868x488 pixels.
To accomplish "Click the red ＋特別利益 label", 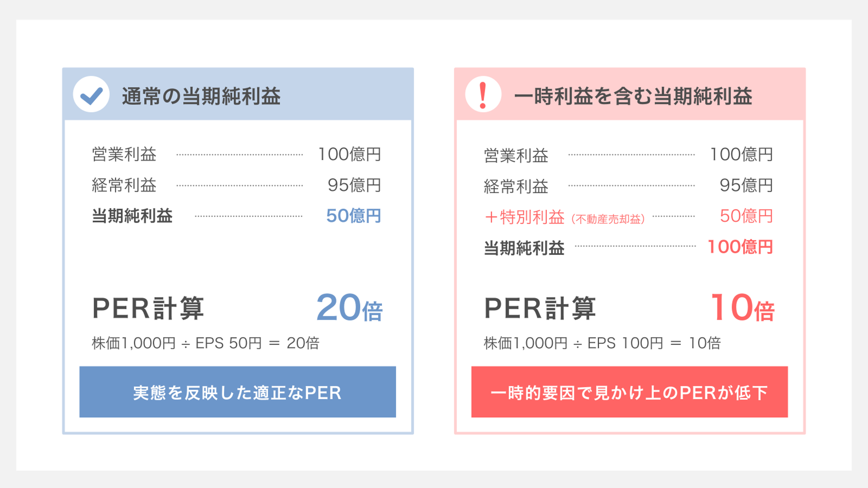I will [524, 217].
